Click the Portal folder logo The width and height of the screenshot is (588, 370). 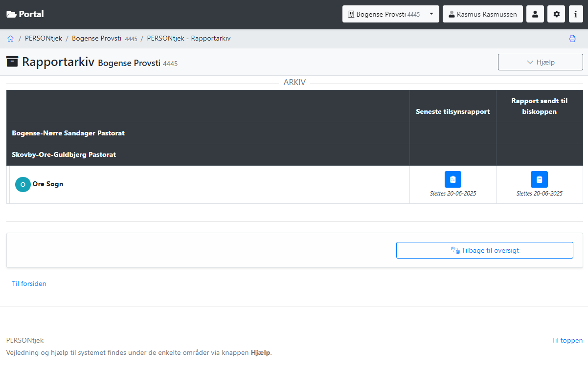tap(25, 14)
